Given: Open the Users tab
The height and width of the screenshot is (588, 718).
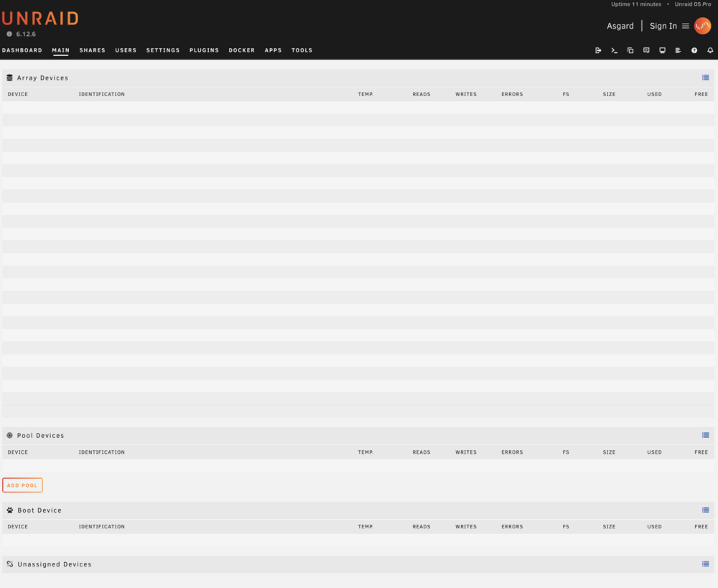Looking at the screenshot, I should coord(126,50).
